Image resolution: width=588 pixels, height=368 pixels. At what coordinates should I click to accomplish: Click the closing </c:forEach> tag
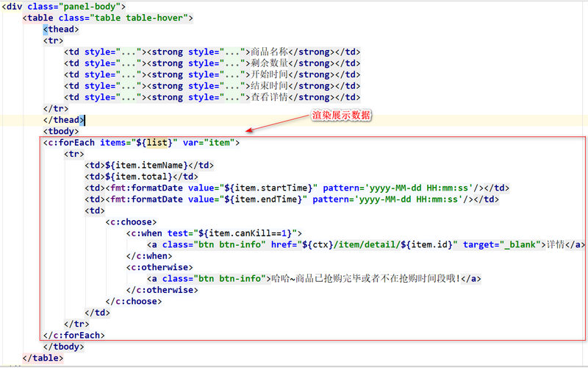pyautogui.click(x=74, y=335)
